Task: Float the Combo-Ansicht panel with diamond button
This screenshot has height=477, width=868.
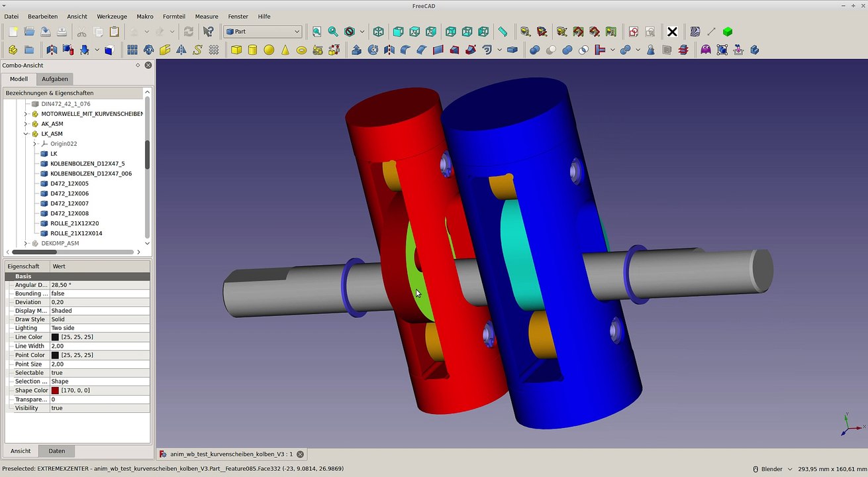Action: tap(138, 65)
